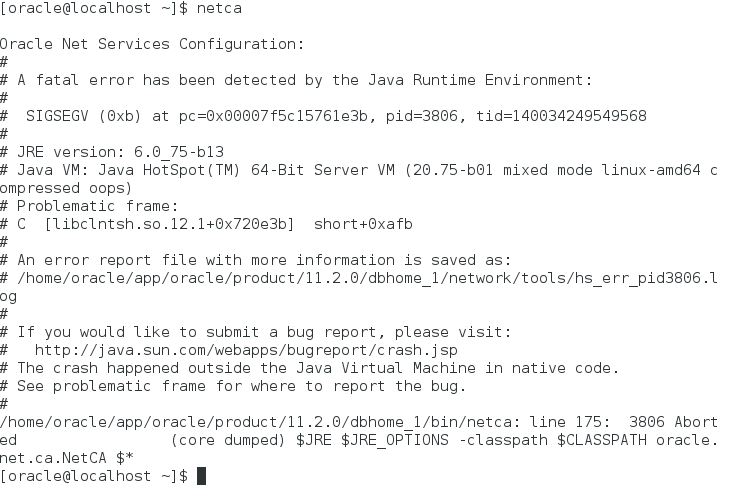The image size is (748, 504).
Task: Click the SIGSEGV (0xb) error text
Action: pos(83,116)
